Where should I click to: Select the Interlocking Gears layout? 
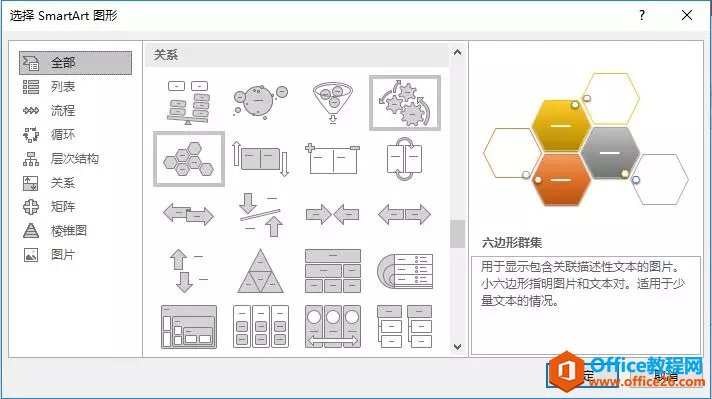[x=405, y=103]
